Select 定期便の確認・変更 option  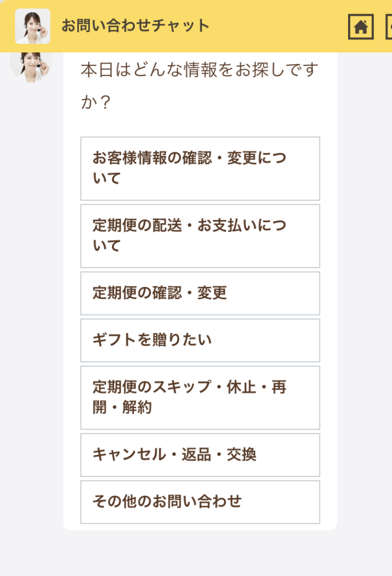coord(200,293)
